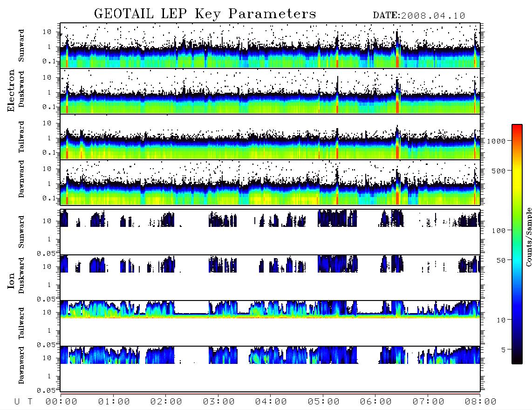Screen dimensions: 532x410
Task: Click the GEOTAIL LEP Key Parameters title
Action: tap(205, 14)
